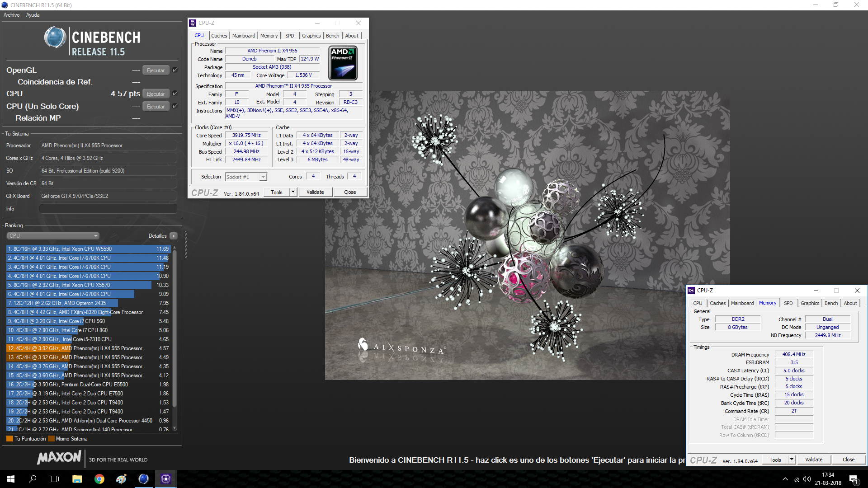
Task: Toggle the CPU (Un Solo Core) checkbox
Action: pos(175,106)
